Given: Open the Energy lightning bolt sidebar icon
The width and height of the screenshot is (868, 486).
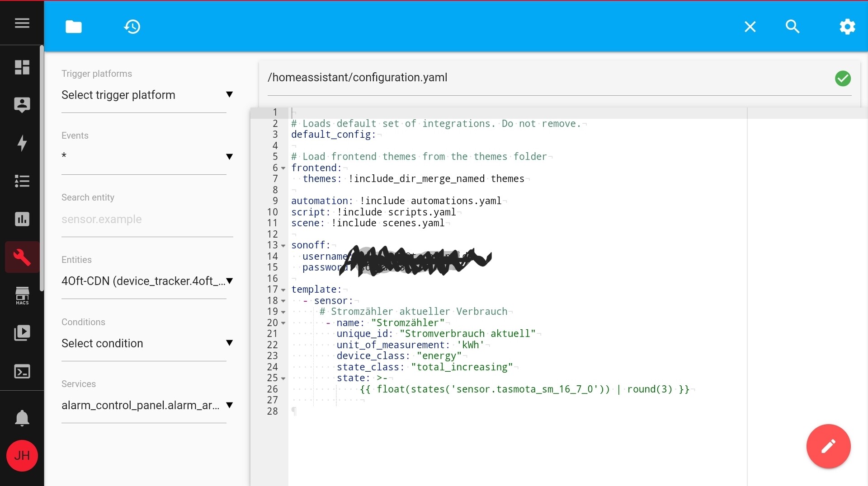Looking at the screenshot, I should click(22, 143).
